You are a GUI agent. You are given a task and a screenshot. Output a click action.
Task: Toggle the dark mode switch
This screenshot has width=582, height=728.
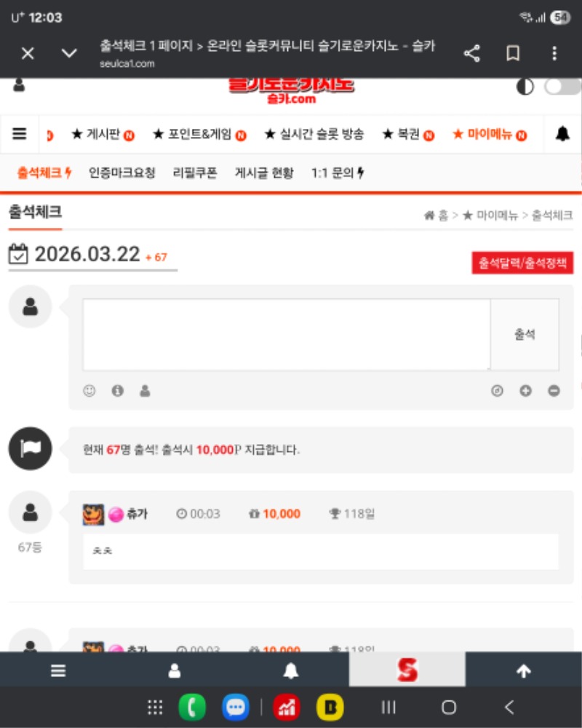pos(562,87)
